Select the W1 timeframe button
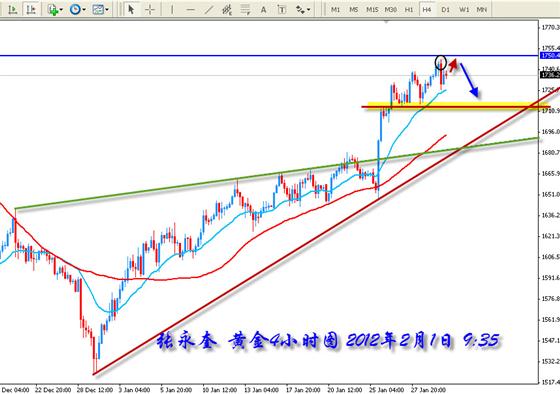 click(x=464, y=10)
